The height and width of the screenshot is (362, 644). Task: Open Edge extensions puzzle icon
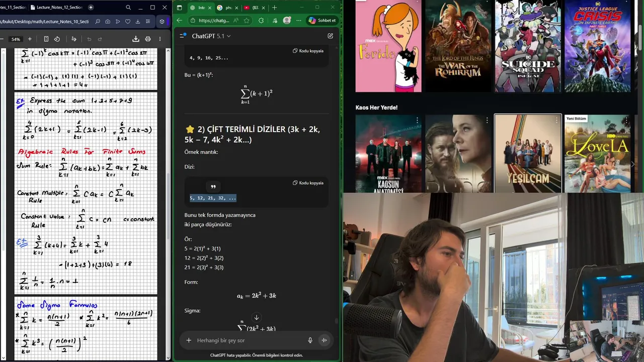point(261,21)
